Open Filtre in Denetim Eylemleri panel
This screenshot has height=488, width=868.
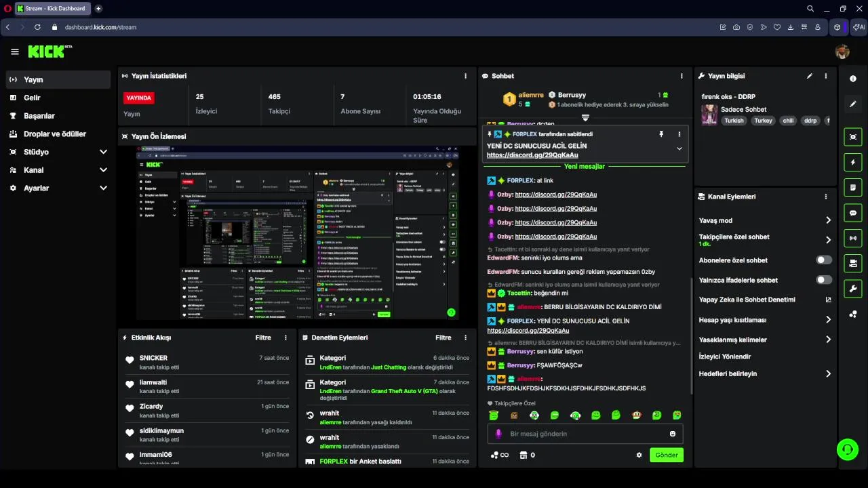pyautogui.click(x=443, y=338)
